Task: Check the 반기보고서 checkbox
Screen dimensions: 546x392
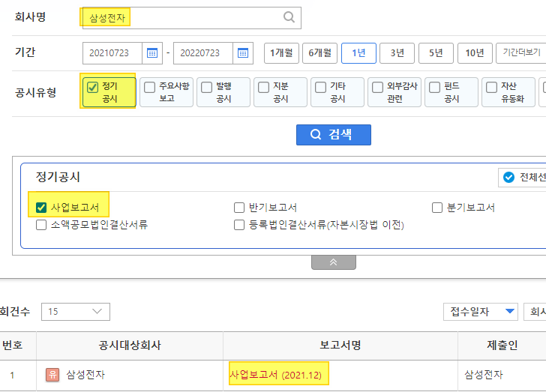Action: [239, 208]
